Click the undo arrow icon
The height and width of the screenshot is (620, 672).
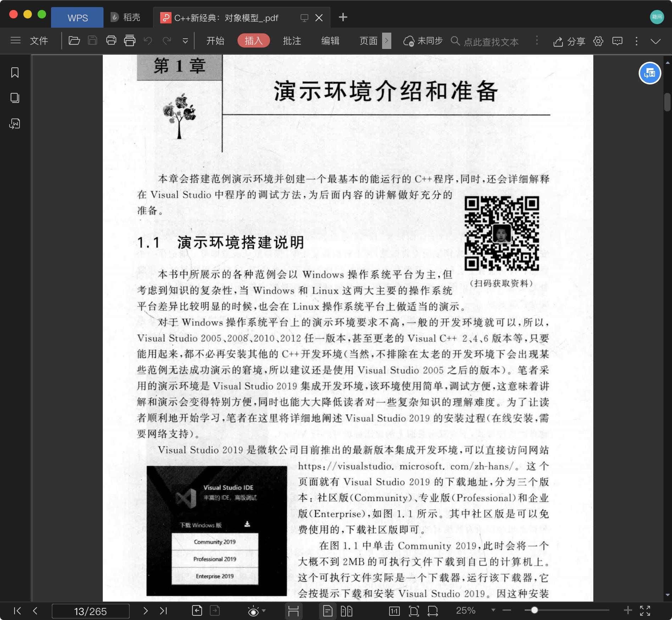pos(148,41)
